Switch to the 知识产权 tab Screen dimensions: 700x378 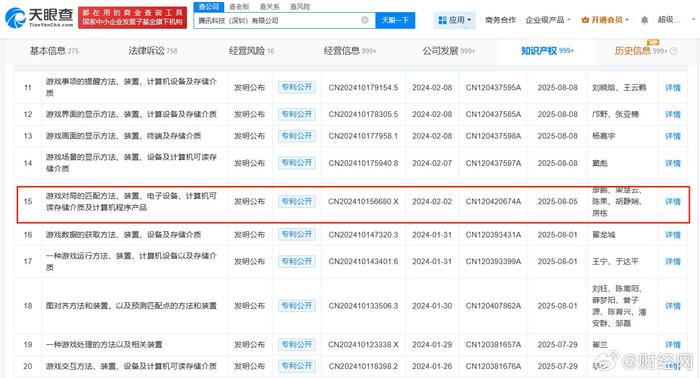click(547, 51)
